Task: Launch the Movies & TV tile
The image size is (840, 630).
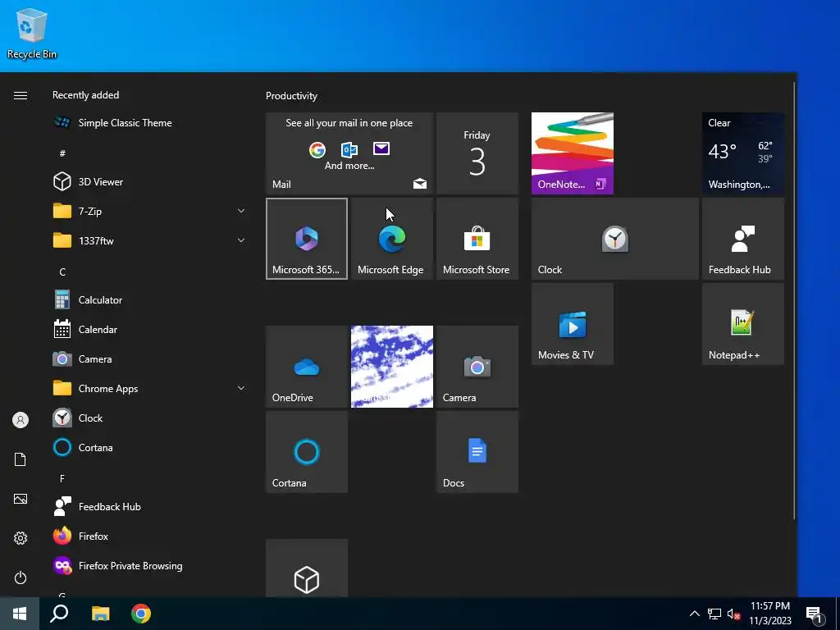Action: click(x=572, y=324)
